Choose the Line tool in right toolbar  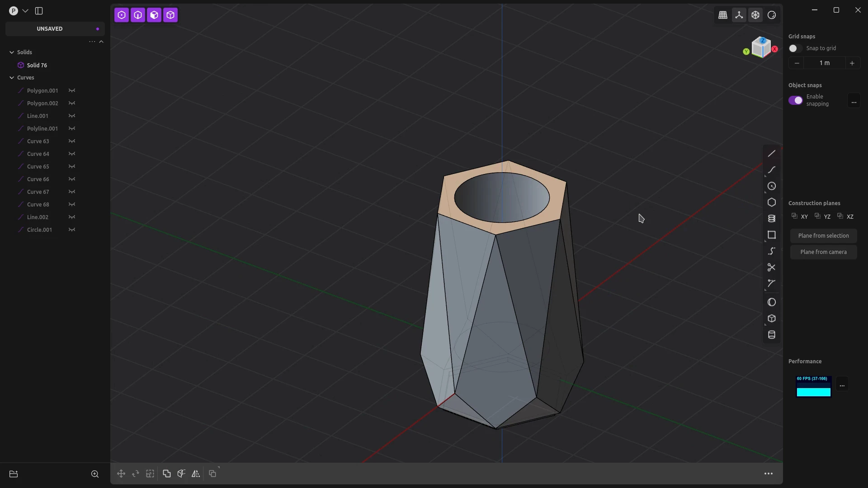[x=772, y=154]
